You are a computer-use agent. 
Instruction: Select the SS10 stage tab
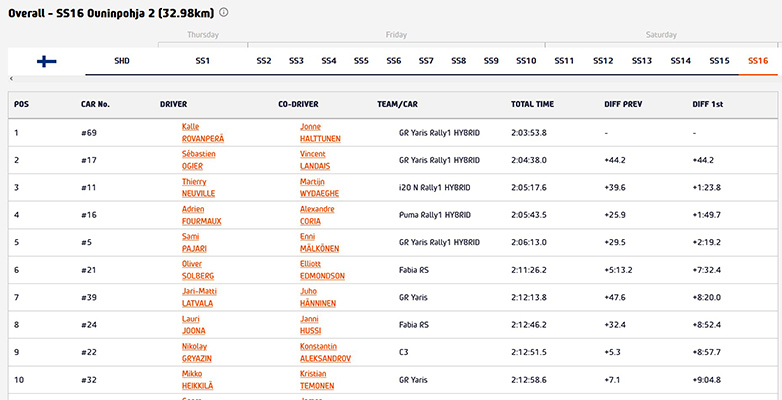tap(526, 61)
